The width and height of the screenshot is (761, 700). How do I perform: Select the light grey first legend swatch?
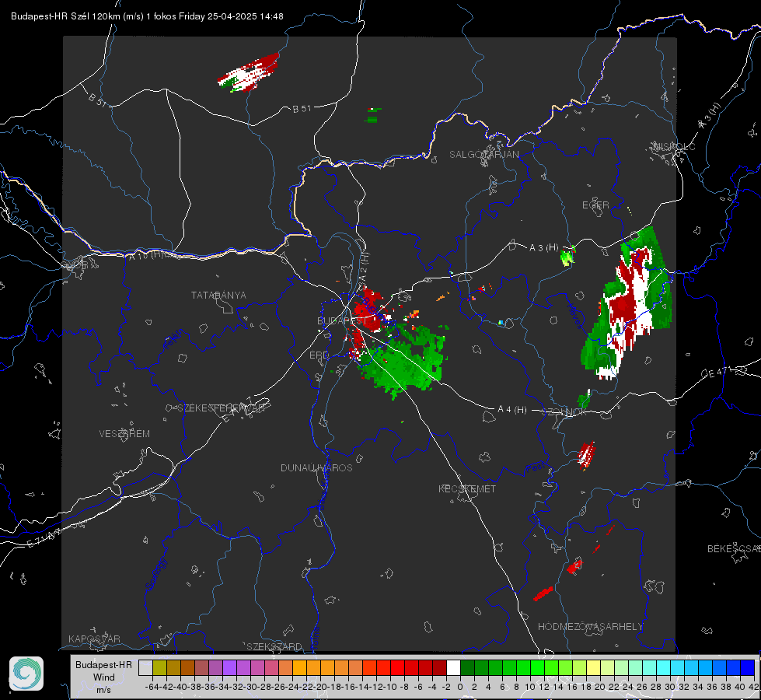click(x=145, y=667)
